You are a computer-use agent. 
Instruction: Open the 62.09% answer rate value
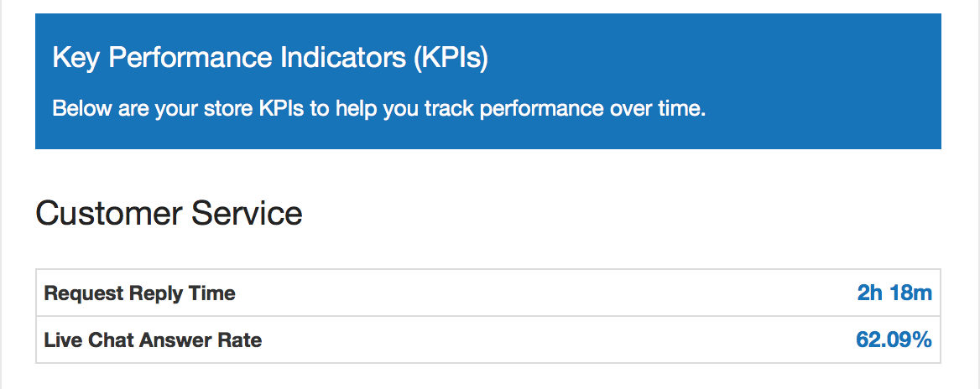click(893, 340)
